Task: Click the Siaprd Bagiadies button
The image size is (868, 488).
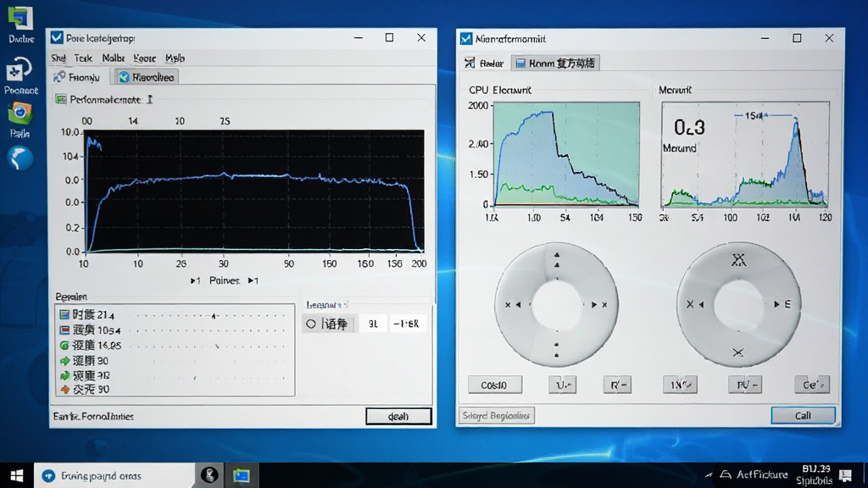Action: point(497,415)
